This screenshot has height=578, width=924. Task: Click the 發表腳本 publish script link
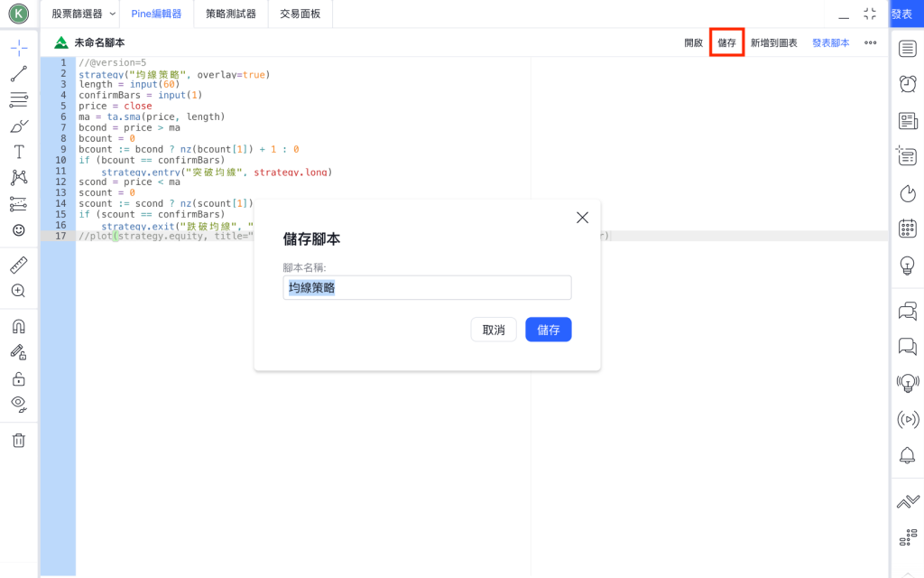pyautogui.click(x=831, y=42)
